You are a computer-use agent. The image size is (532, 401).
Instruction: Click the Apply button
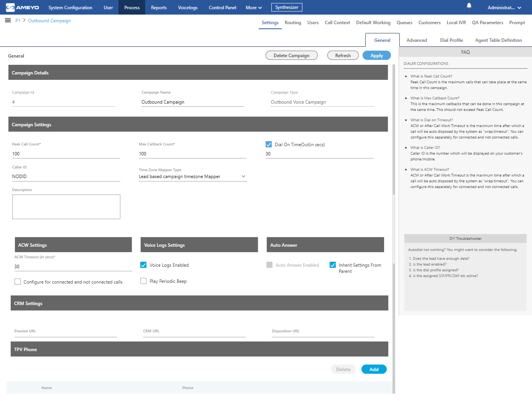(376, 55)
